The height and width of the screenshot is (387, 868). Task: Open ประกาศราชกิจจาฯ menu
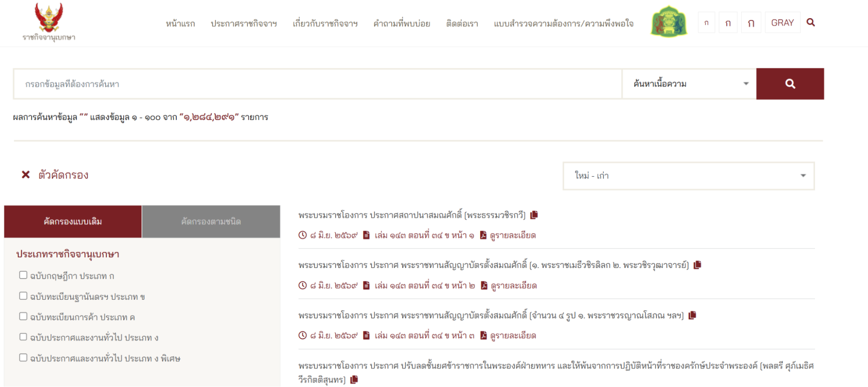244,23
